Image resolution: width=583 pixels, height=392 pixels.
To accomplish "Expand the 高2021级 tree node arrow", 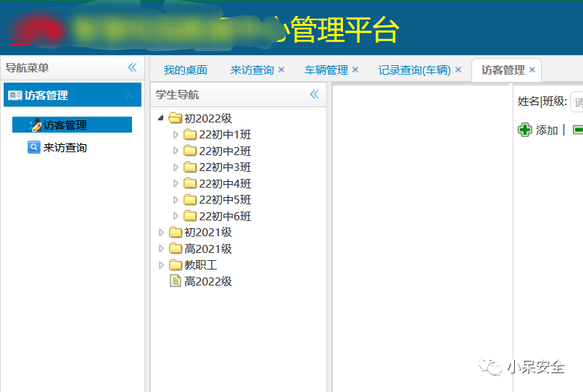I will 161,249.
